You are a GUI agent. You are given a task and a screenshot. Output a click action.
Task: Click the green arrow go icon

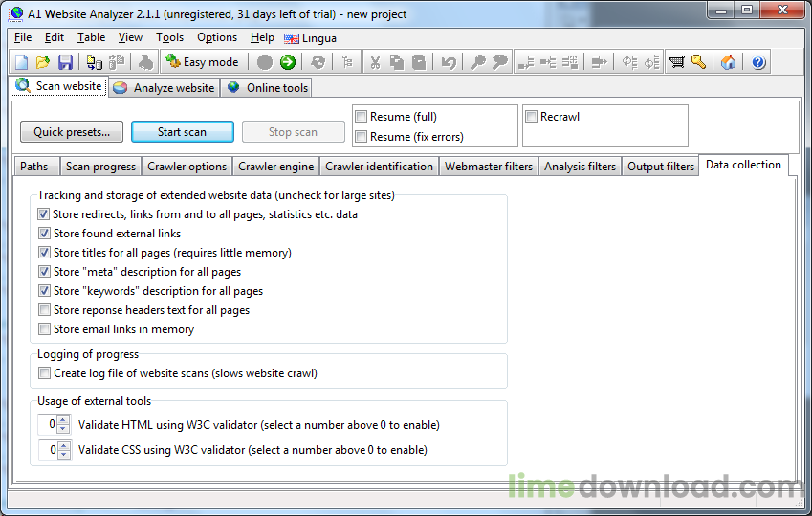click(x=288, y=62)
